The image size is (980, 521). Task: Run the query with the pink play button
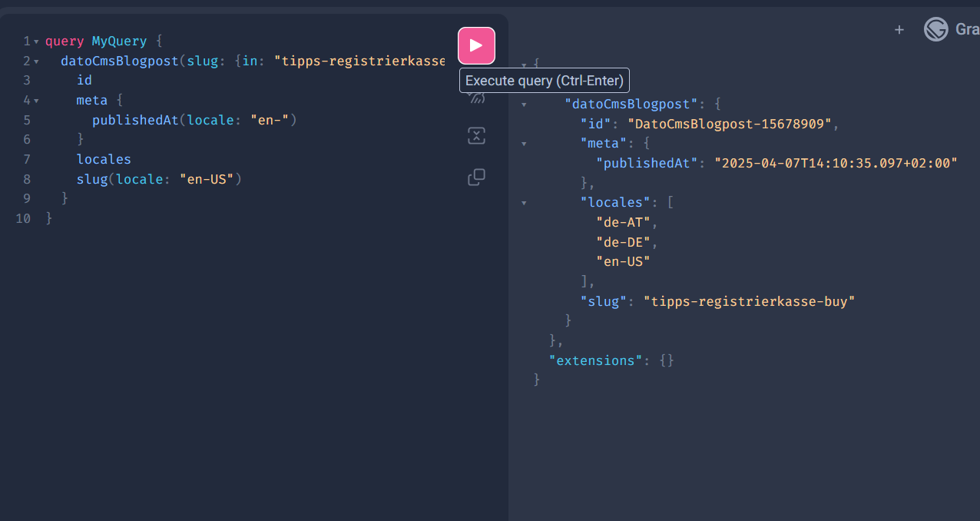pyautogui.click(x=476, y=45)
